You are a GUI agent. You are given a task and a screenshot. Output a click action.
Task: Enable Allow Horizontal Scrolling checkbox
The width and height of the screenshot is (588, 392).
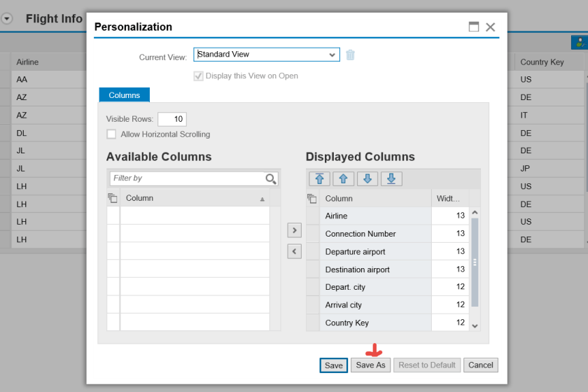click(x=111, y=134)
